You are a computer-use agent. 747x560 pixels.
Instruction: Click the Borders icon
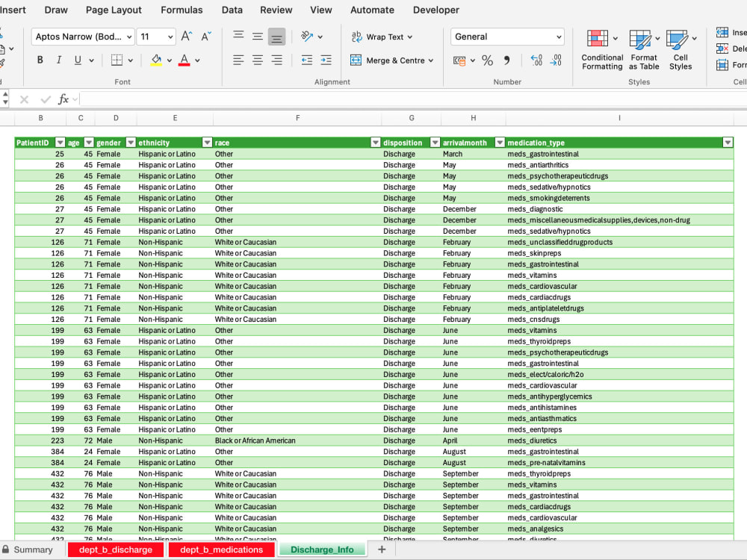(x=117, y=60)
